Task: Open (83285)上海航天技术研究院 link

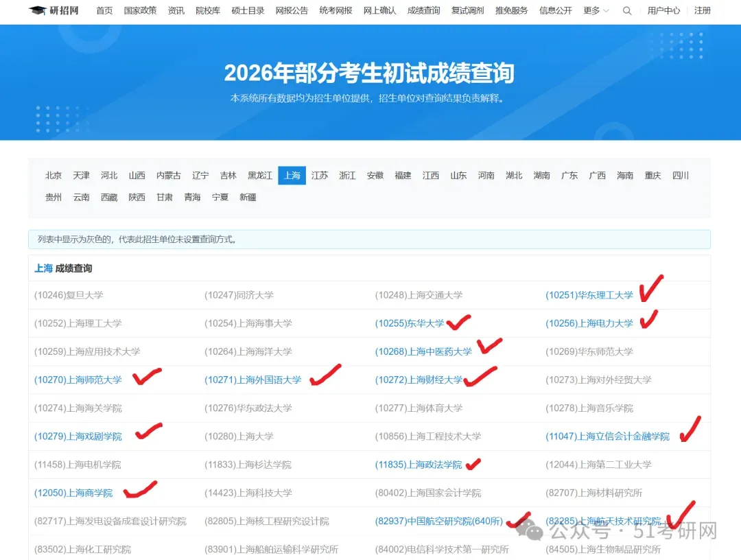Action: click(x=603, y=522)
